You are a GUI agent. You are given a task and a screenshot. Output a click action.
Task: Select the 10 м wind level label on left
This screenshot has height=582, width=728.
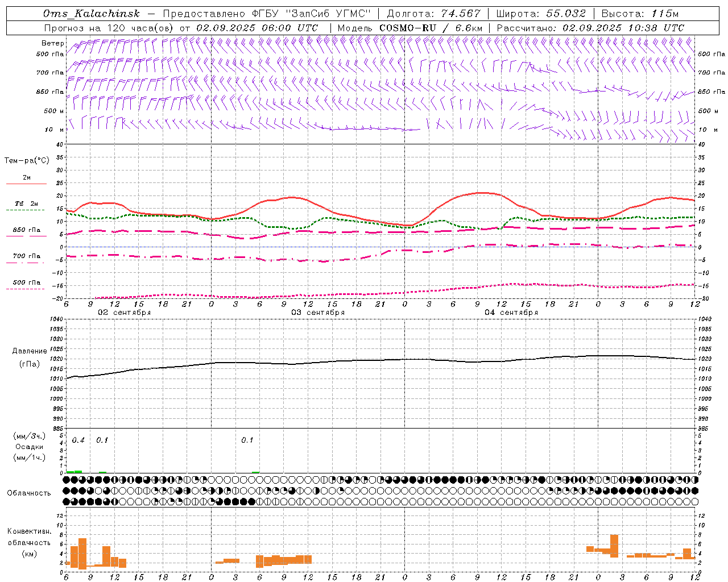[55, 130]
